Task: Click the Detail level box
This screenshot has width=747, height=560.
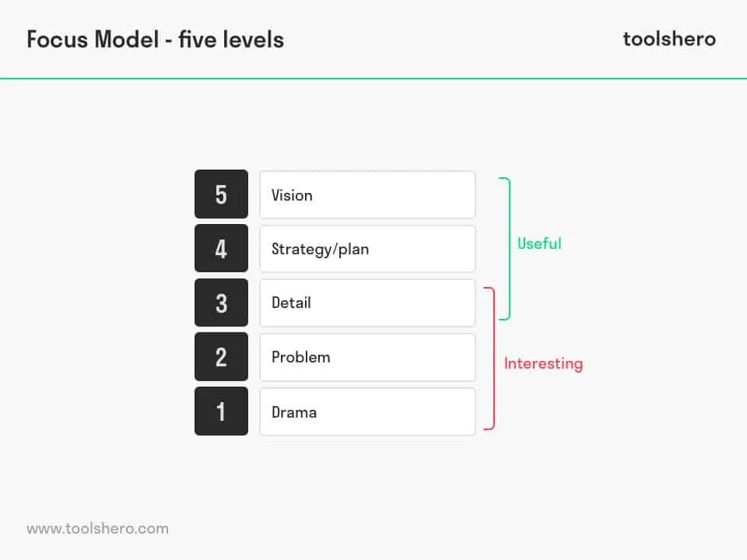Action: [x=367, y=303]
